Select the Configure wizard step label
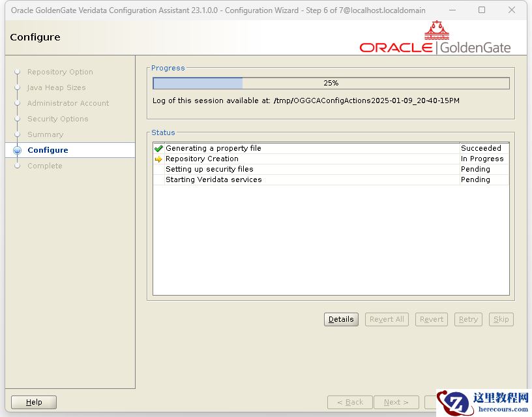The image size is (532, 417). pos(48,150)
